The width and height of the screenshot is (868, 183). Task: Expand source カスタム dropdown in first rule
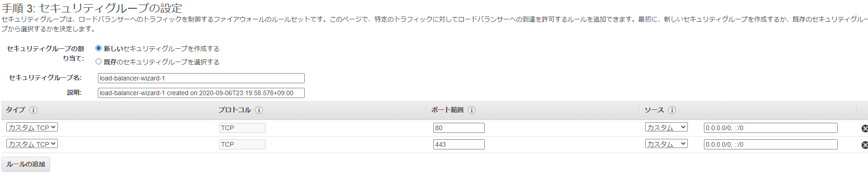[666, 127]
